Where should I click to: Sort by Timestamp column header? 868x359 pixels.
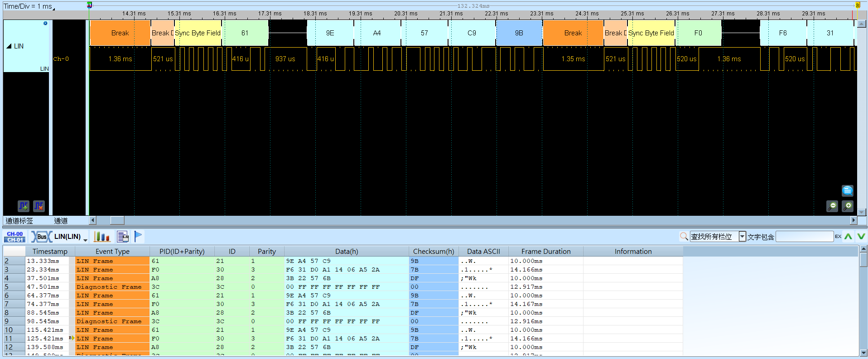[50, 251]
